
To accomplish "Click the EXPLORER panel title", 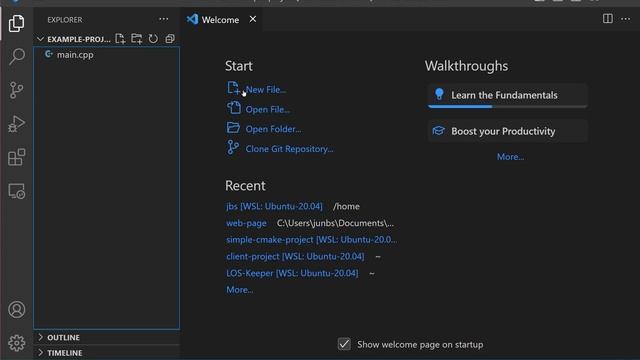I will click(64, 20).
